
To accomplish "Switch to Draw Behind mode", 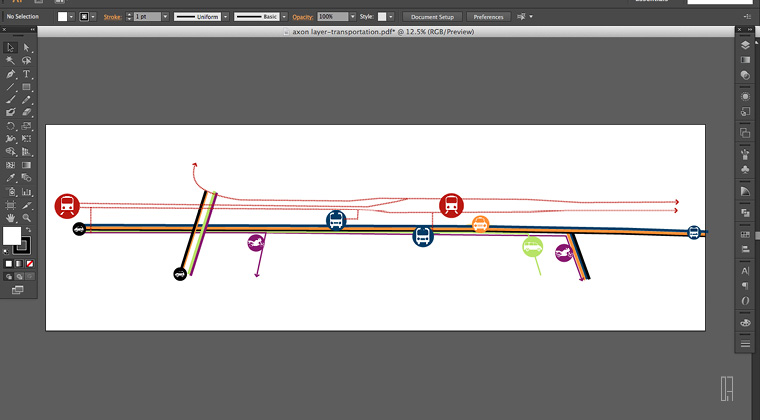I will (x=19, y=277).
